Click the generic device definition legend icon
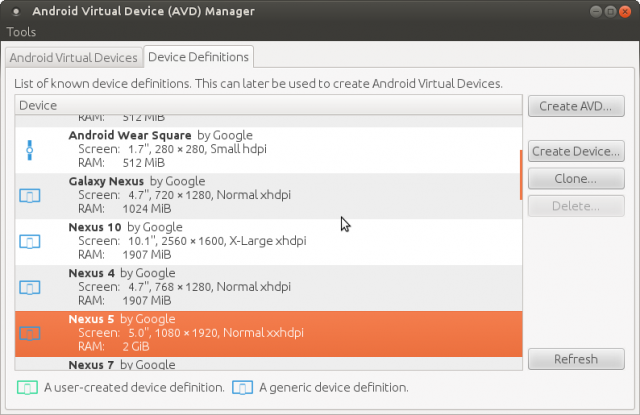640x415 pixels. [x=241, y=387]
